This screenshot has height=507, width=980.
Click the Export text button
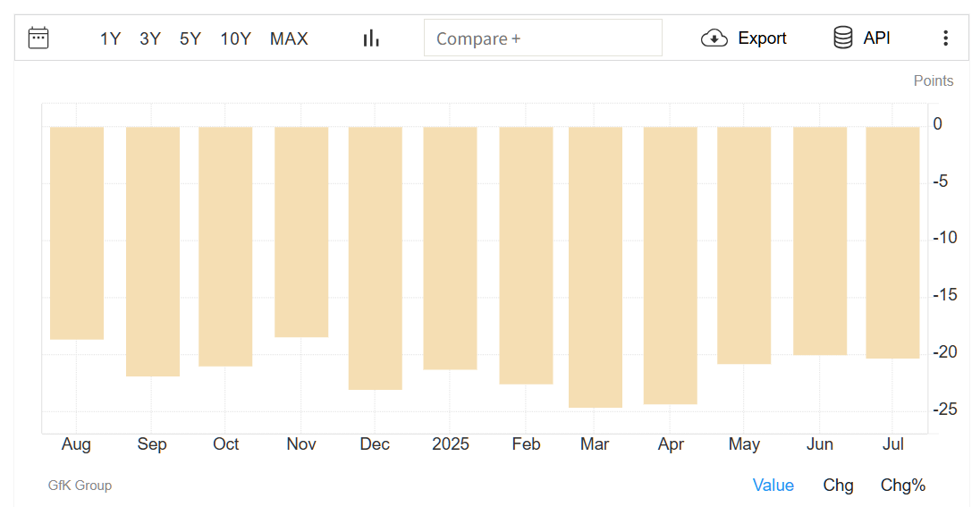point(762,38)
